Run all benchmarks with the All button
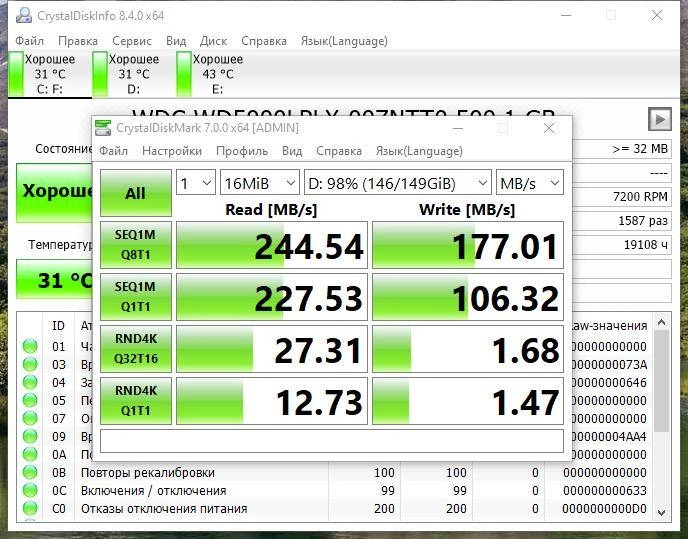This screenshot has width=688, height=539. point(136,193)
